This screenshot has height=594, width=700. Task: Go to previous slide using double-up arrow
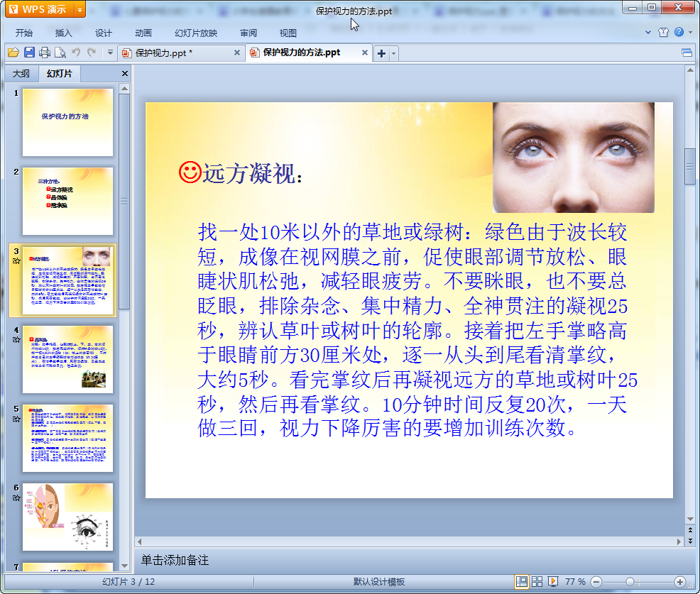(690, 530)
